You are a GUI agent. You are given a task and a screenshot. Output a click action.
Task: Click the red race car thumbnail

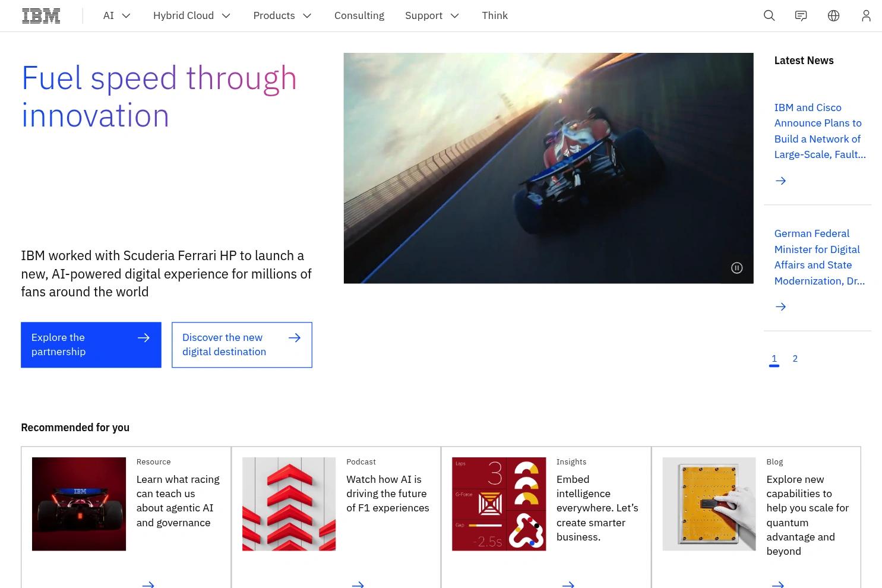tap(79, 504)
